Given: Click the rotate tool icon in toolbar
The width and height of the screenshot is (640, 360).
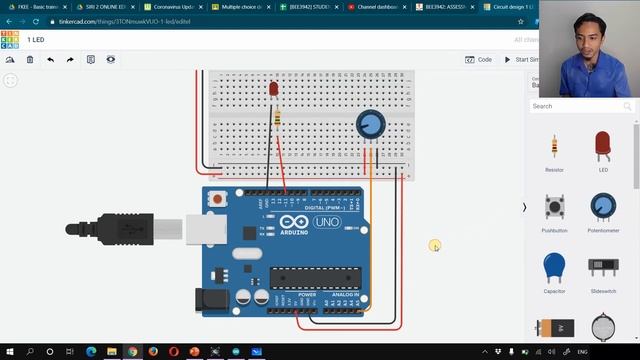Looking at the screenshot, I should coord(10,60).
